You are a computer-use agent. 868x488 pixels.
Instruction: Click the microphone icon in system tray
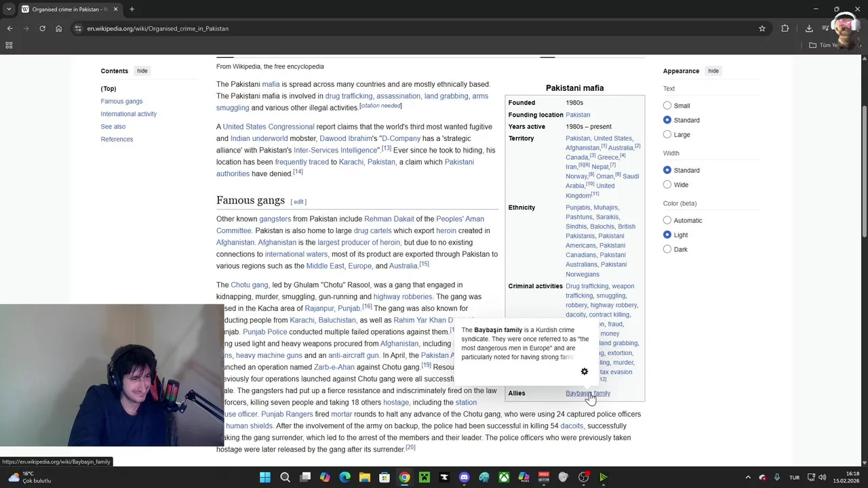pos(777,477)
